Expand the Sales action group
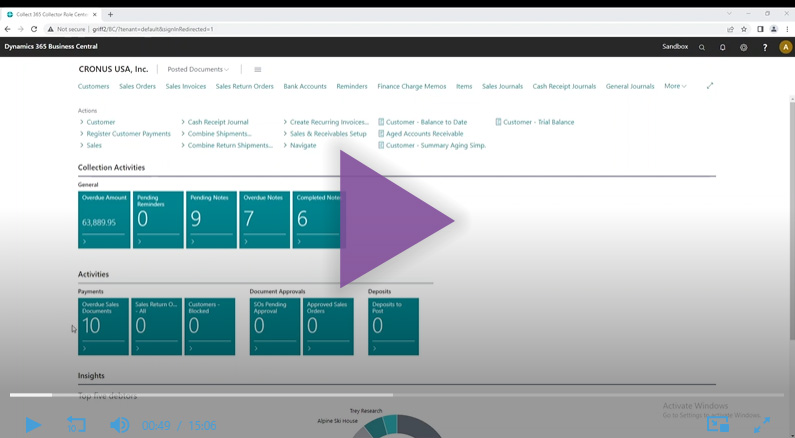 [x=91, y=145]
